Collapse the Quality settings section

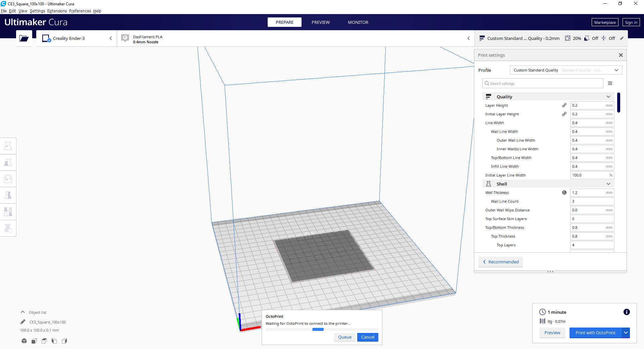click(548, 97)
